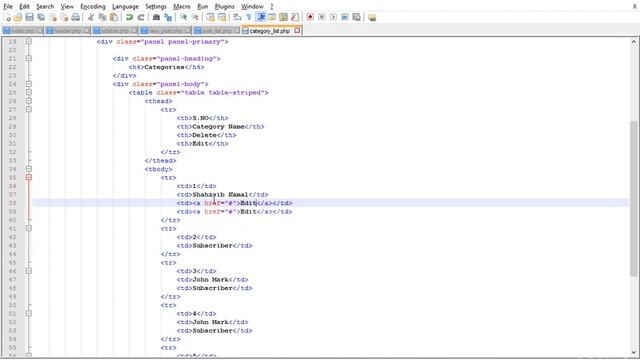Create a new document via toolbar
This screenshot has width=640, height=360.
coord(7,17)
